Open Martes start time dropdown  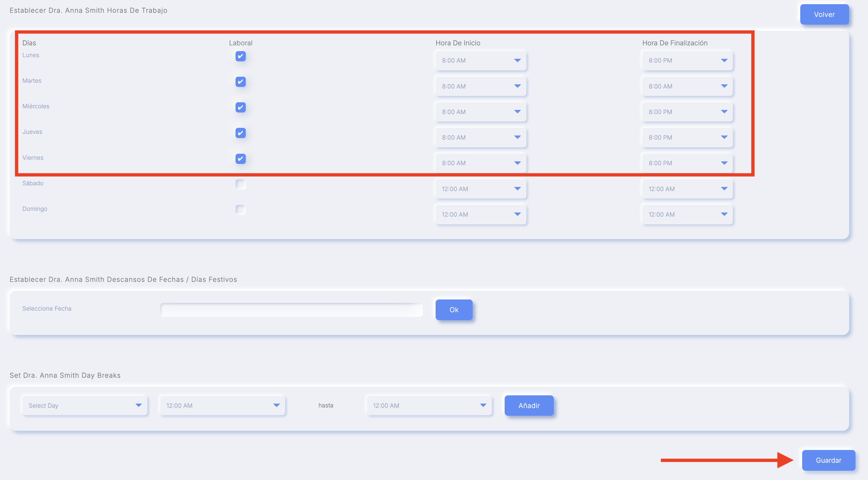(481, 86)
